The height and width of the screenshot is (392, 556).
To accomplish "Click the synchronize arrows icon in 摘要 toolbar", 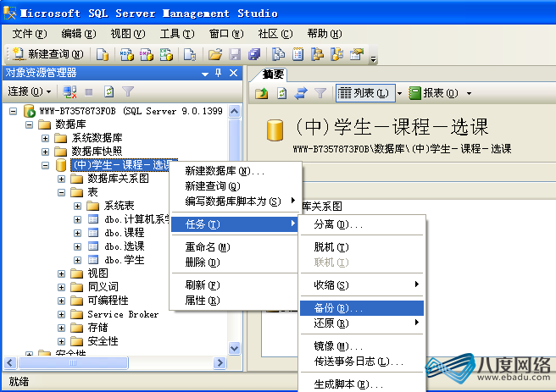I will [x=301, y=93].
